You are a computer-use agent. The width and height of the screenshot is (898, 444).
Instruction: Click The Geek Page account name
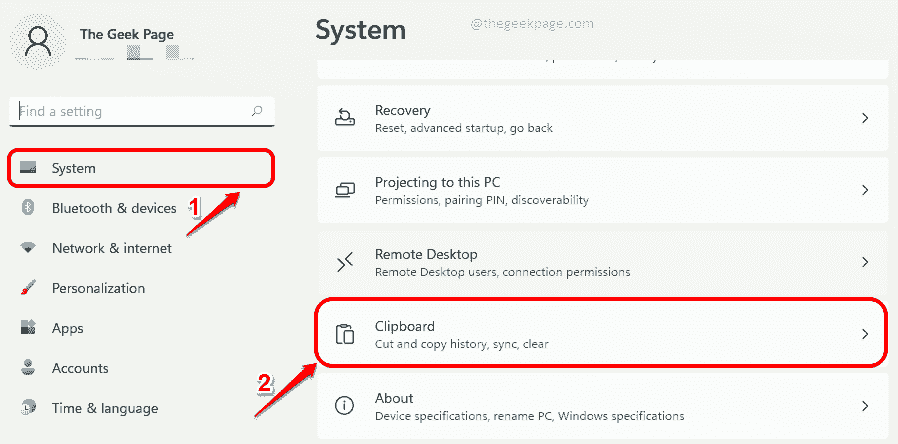pos(129,34)
